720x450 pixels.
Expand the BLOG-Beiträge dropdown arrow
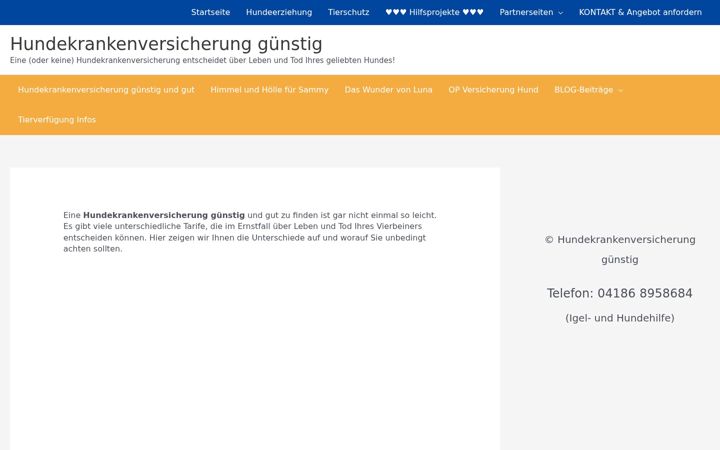620,90
